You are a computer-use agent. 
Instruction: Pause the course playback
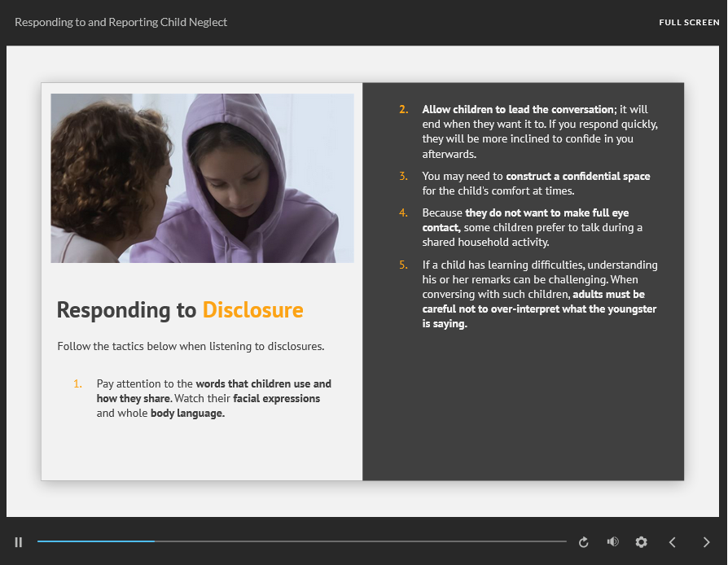(x=19, y=542)
